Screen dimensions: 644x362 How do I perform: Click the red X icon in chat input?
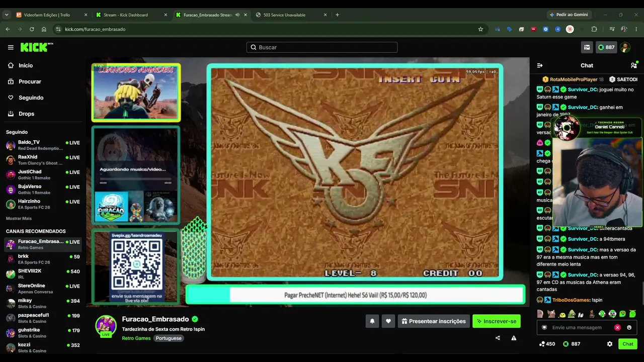[617, 327]
